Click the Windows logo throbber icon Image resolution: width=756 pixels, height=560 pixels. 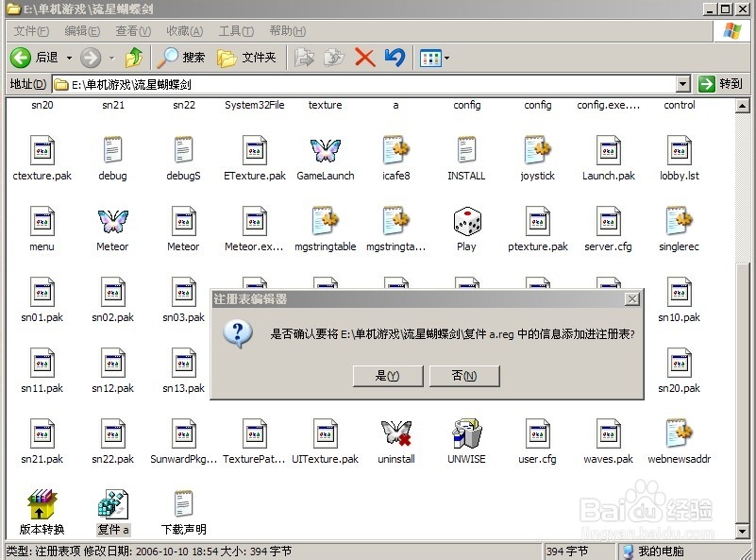(x=732, y=31)
